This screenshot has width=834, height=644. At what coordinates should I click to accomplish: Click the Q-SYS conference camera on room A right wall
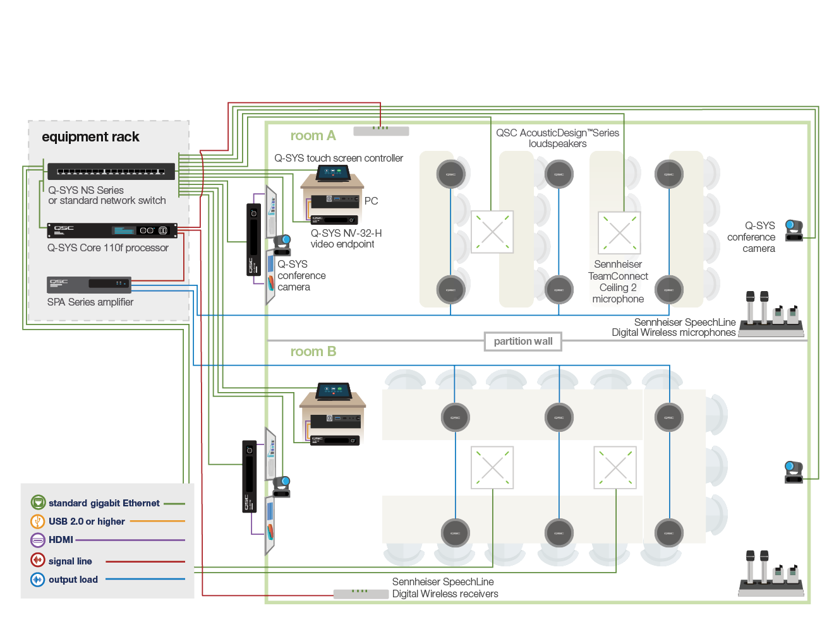(794, 230)
